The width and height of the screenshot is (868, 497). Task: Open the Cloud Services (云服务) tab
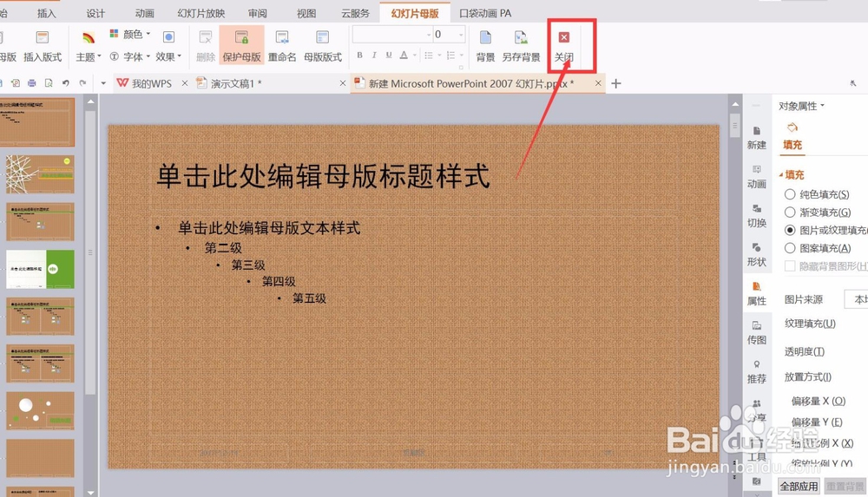click(355, 13)
